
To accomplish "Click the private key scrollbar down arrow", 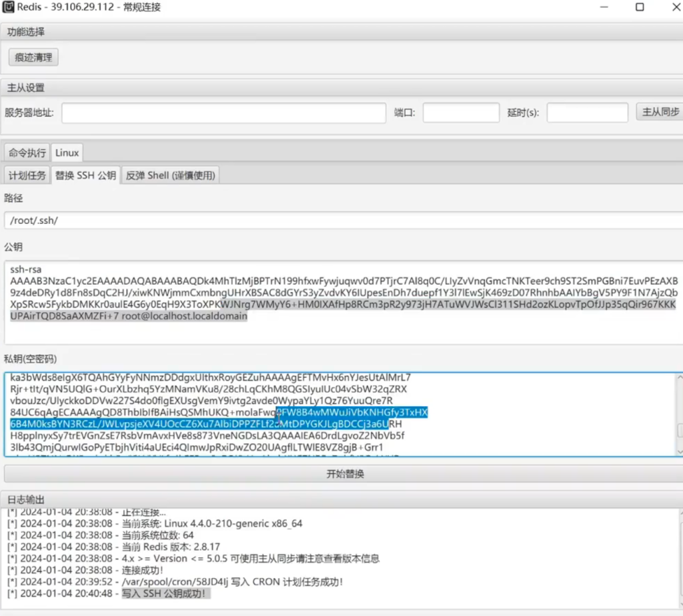I will tap(680, 452).
